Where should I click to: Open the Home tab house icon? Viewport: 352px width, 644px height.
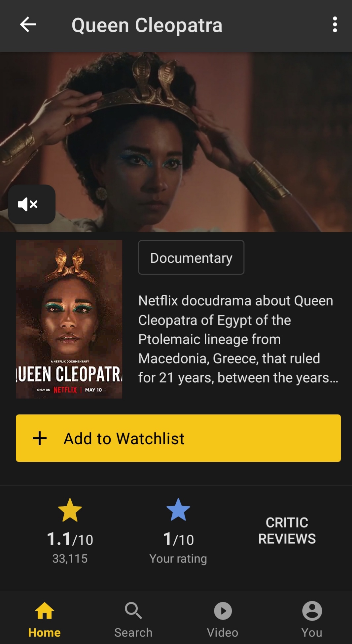pos(45,611)
